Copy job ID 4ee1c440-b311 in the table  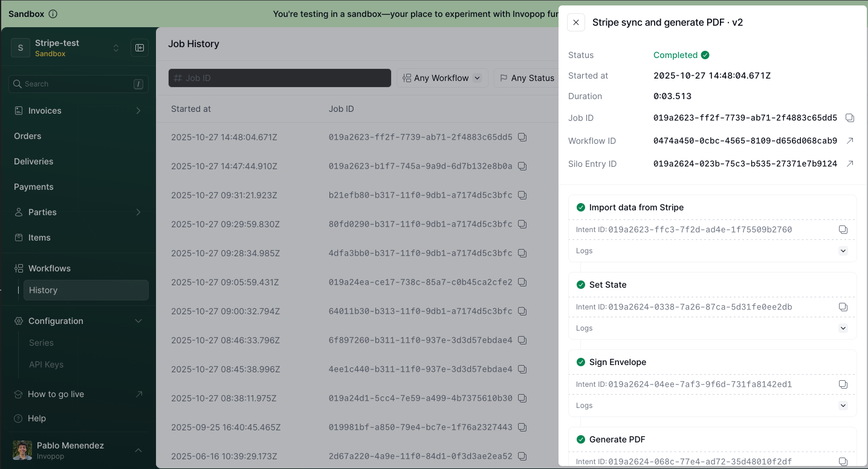pos(522,369)
